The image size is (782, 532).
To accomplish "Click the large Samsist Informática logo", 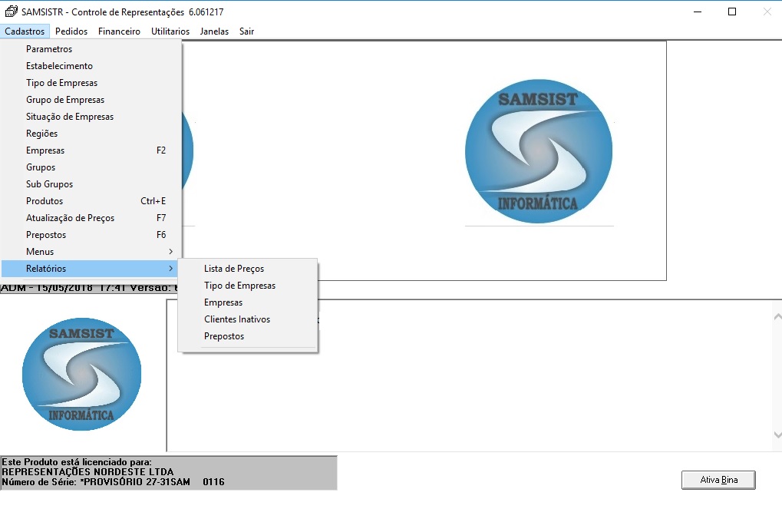I will click(x=539, y=151).
